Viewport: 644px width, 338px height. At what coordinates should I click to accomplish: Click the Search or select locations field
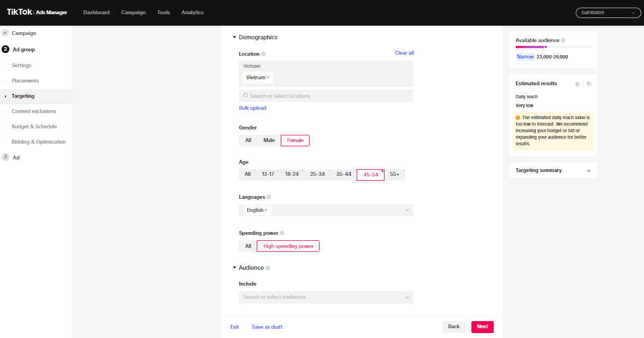326,96
